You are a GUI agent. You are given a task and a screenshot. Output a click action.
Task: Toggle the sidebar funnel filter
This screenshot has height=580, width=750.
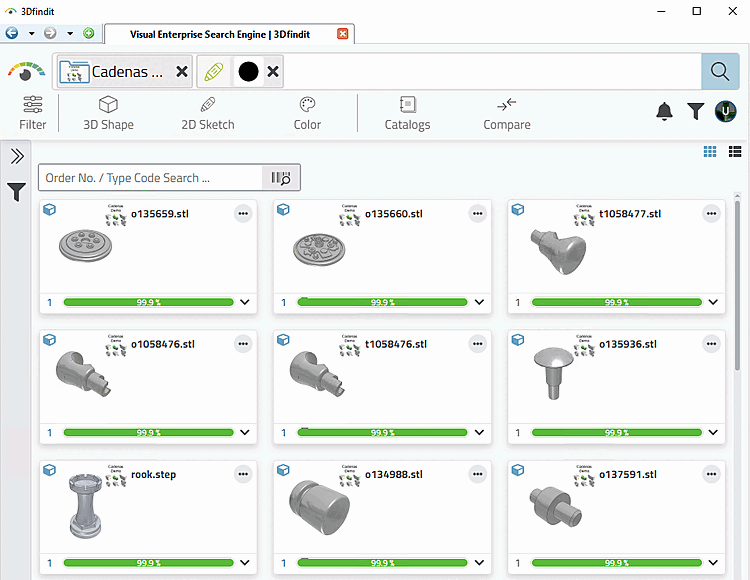(16, 192)
